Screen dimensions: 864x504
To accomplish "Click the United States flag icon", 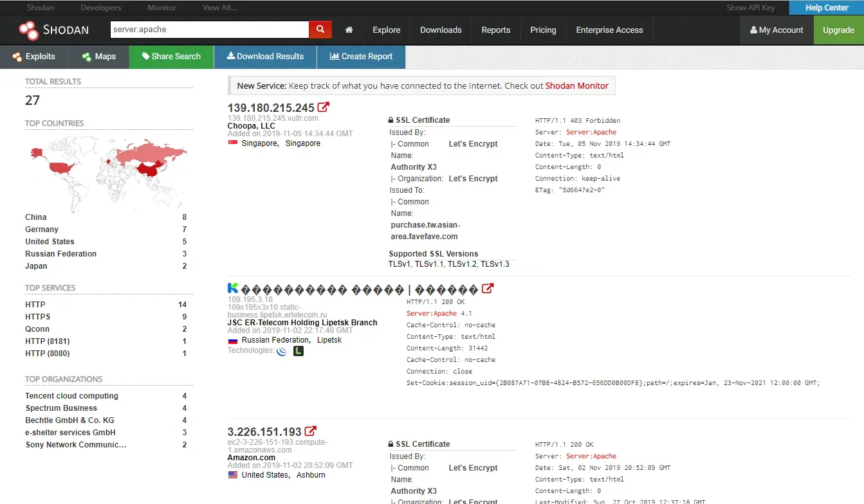I will click(233, 475).
